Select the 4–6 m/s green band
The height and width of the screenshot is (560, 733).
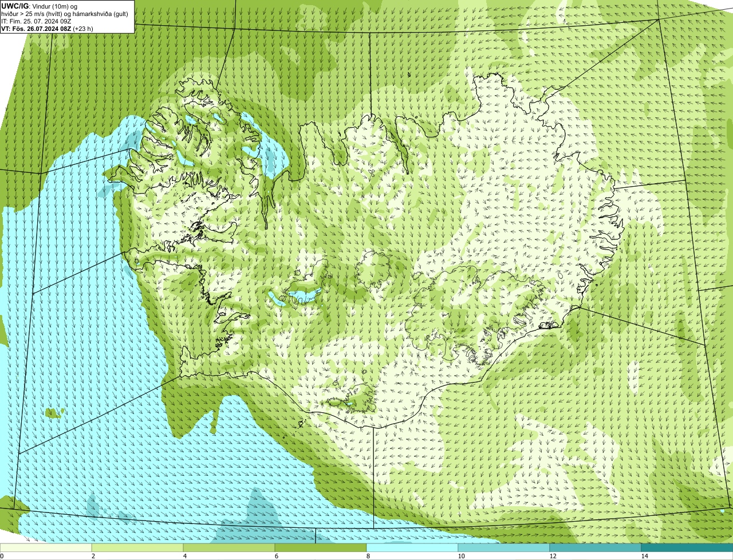coord(229,547)
